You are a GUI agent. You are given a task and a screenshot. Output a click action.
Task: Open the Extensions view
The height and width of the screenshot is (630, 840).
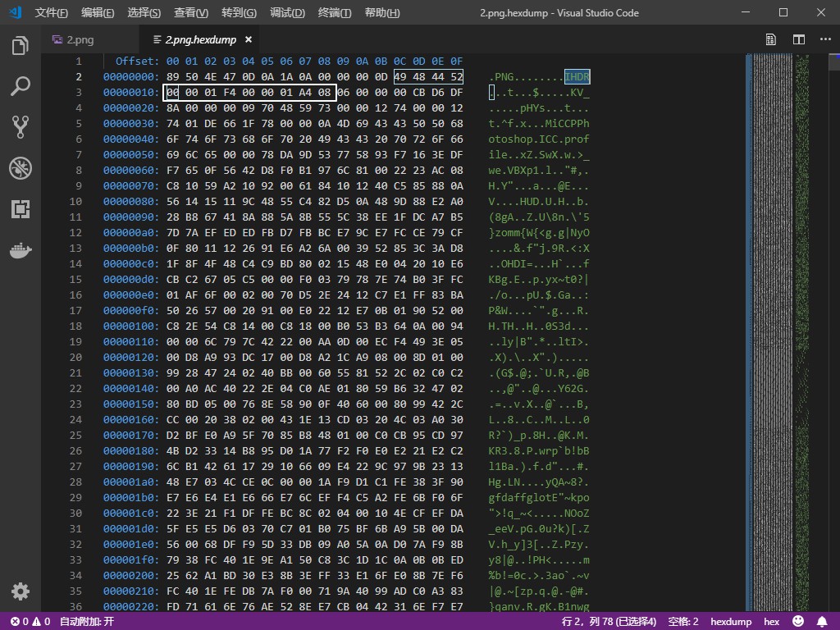click(21, 209)
